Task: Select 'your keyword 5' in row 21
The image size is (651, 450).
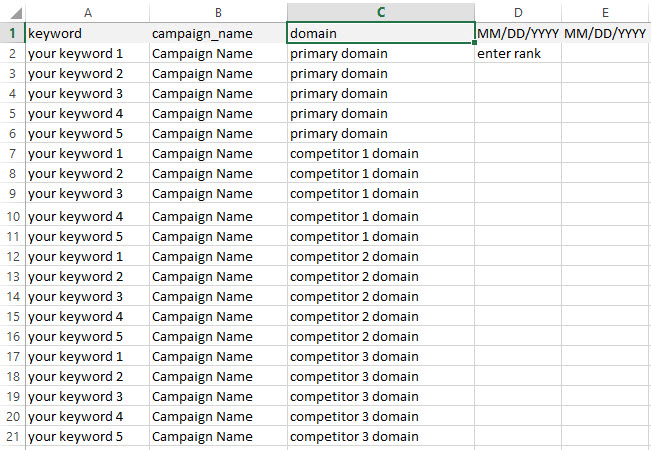Action: [87, 436]
